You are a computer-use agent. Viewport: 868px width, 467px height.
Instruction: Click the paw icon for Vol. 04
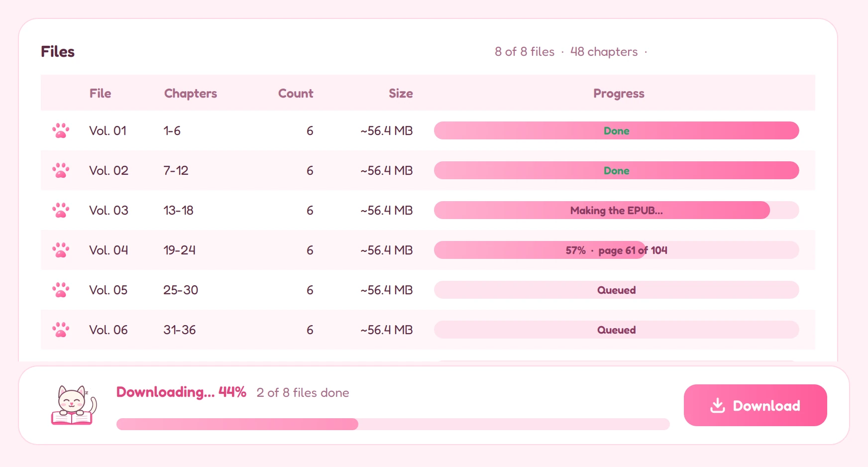(61, 250)
